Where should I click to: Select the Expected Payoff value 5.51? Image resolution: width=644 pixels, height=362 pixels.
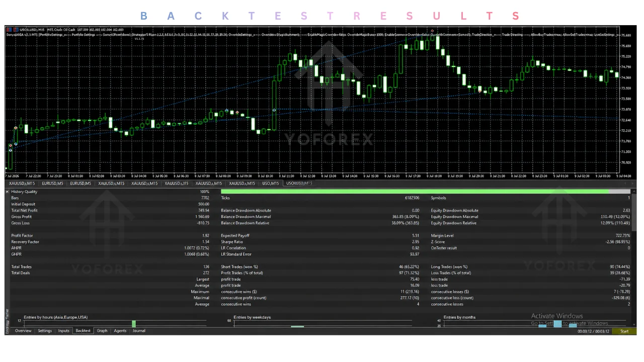[416, 236]
